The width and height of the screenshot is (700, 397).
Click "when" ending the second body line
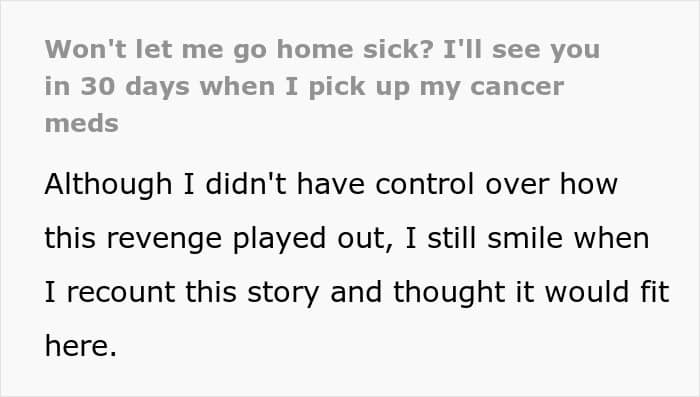611,238
